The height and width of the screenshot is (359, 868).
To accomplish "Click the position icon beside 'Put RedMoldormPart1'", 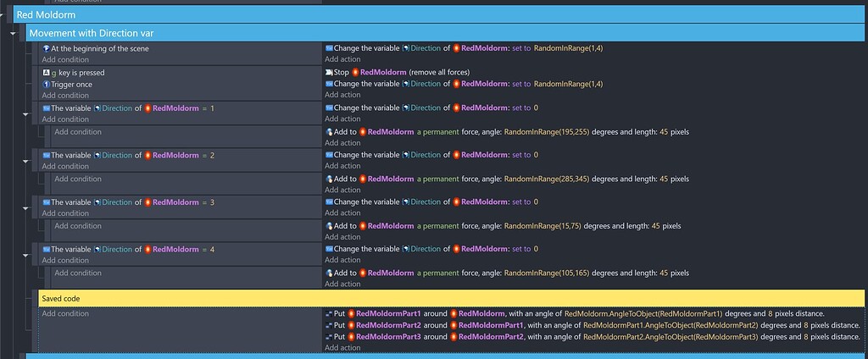I will pos(329,313).
